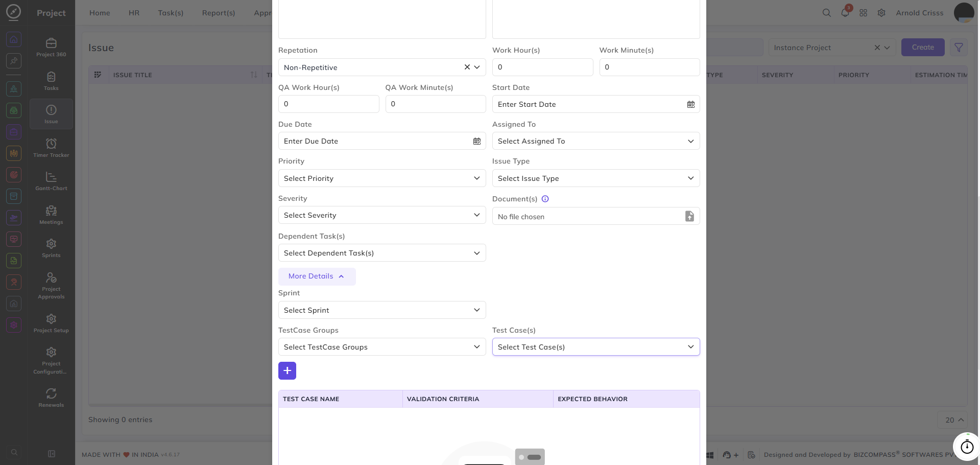Open Project 360 in sidebar
This screenshot has height=465, width=980.
point(51,47)
